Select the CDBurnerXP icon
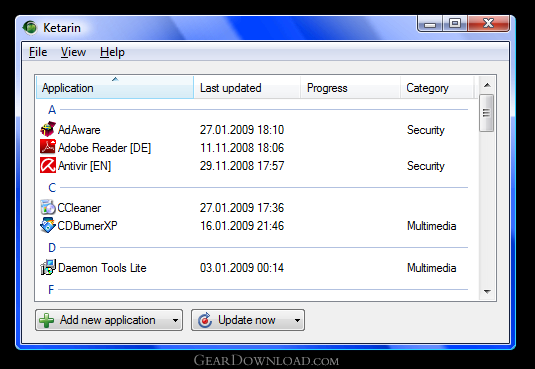 pos(48,225)
